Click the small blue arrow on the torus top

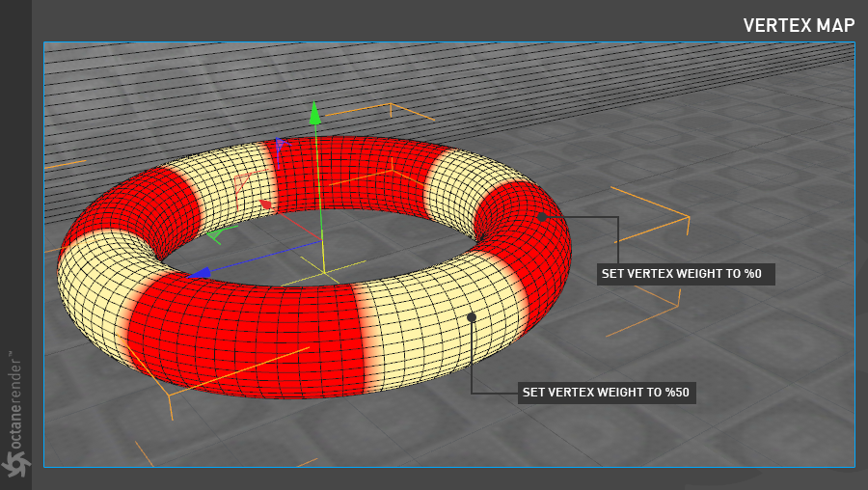(x=280, y=145)
